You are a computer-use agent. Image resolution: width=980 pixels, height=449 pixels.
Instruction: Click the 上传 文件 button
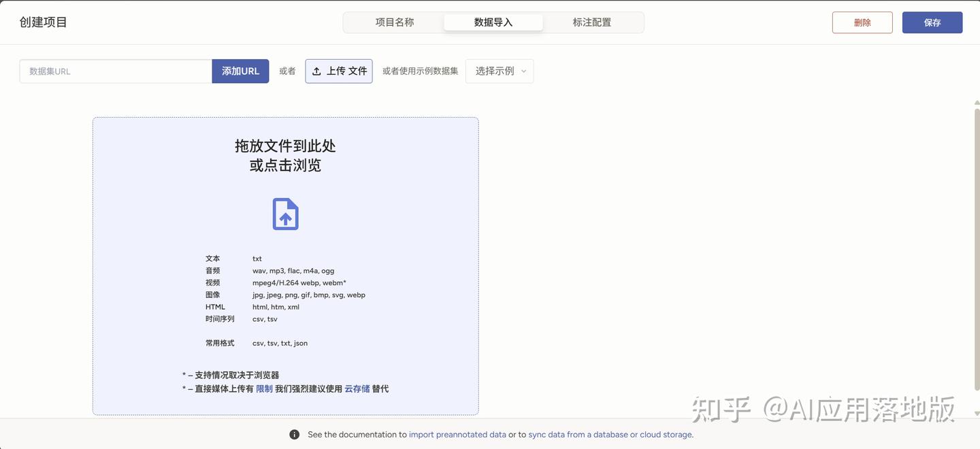coord(339,71)
